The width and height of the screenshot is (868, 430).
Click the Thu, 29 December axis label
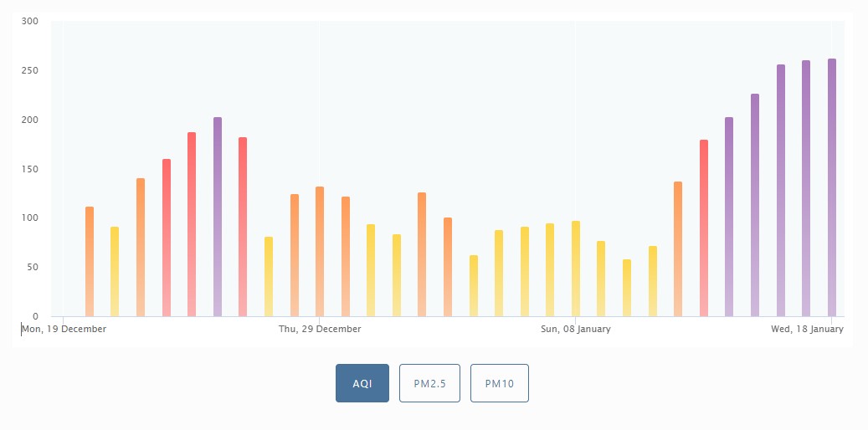tap(320, 329)
